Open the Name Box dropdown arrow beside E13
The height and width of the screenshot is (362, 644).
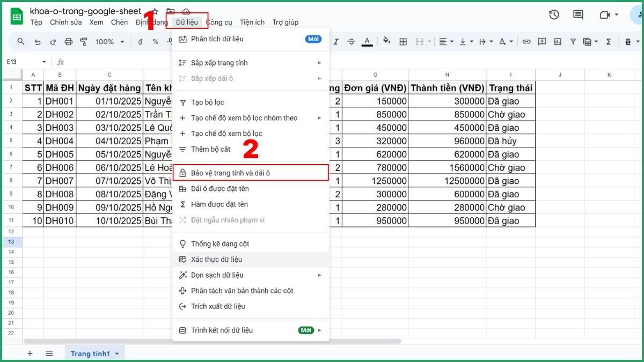[44, 62]
